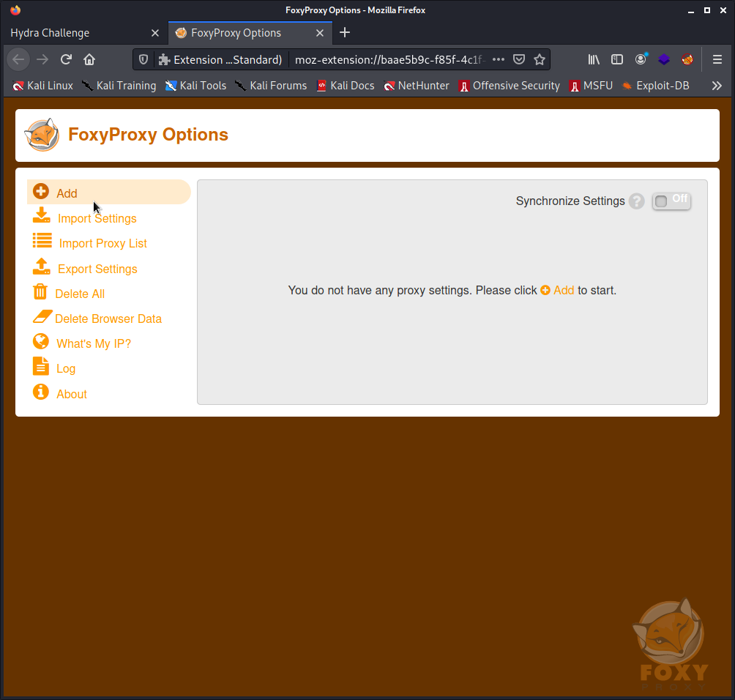
Task: Click the Delete All trash icon
Action: 40,291
